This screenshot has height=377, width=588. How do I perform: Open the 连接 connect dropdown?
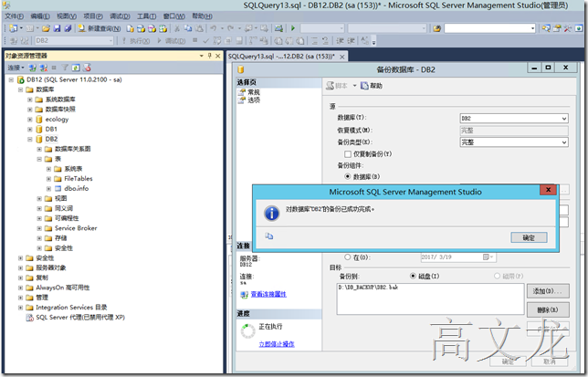tap(16, 68)
